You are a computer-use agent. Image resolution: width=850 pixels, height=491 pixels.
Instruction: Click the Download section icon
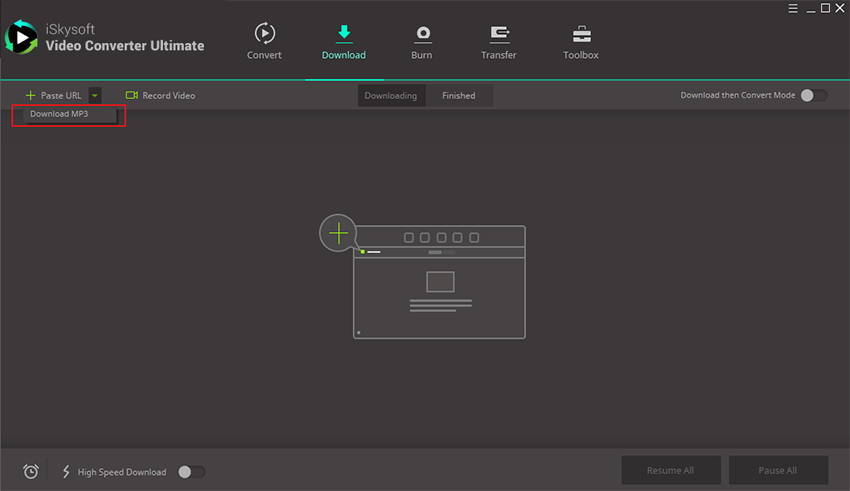point(343,34)
